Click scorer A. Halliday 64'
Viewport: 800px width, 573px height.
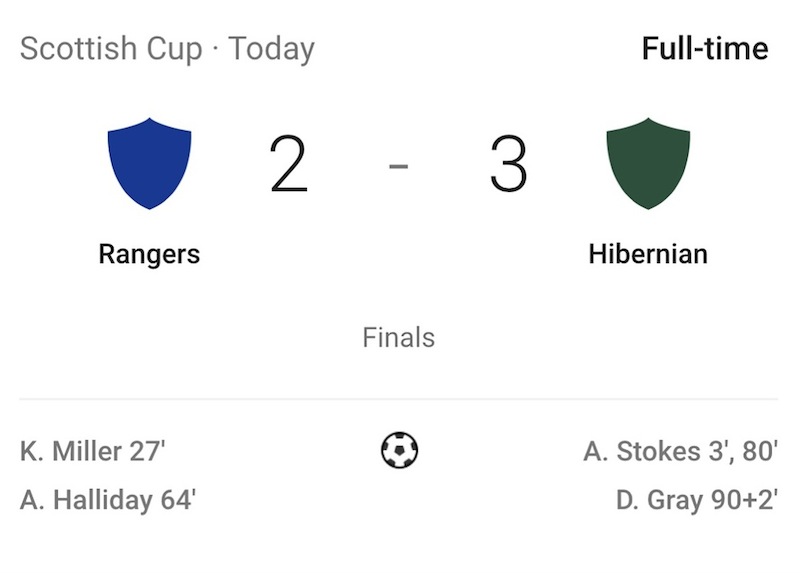pos(108,500)
